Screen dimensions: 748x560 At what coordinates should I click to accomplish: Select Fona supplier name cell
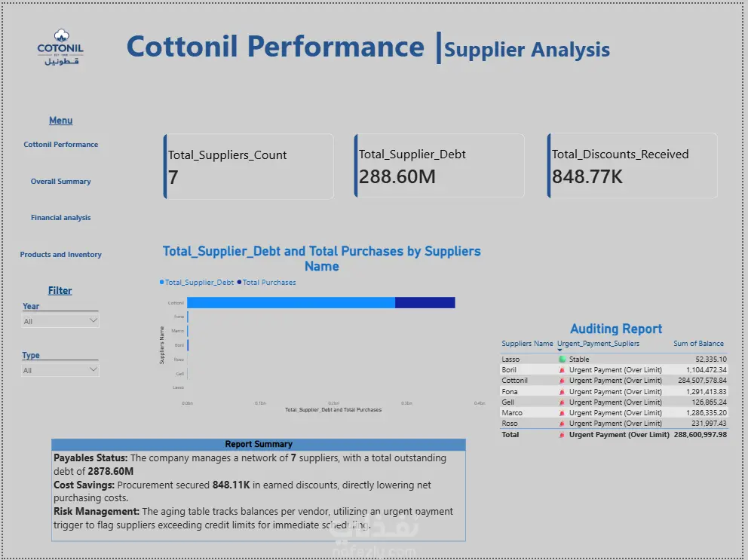(510, 392)
